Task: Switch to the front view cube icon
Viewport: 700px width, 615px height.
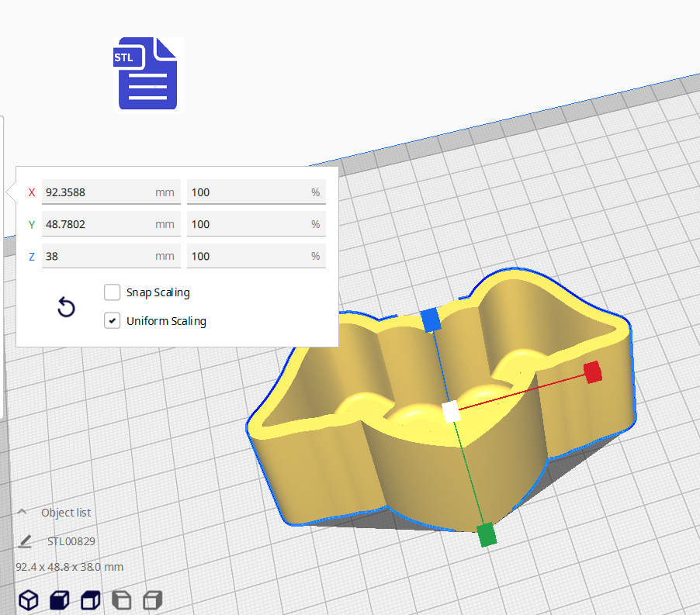Action: coord(60,600)
